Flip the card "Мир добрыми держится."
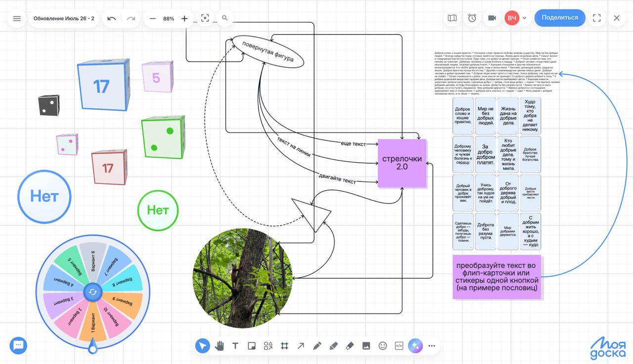 point(508,231)
